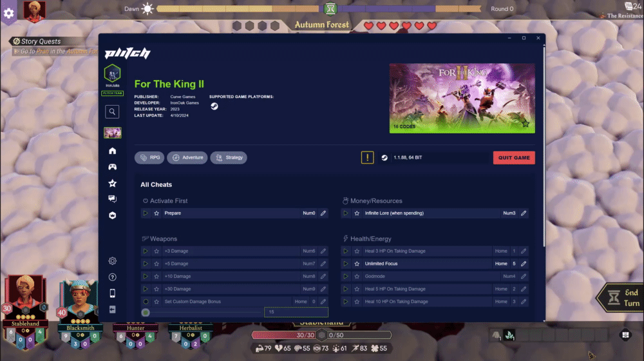The height and width of the screenshot is (361, 644).
Task: Click the herb item in inventory bar
Action: click(x=509, y=335)
